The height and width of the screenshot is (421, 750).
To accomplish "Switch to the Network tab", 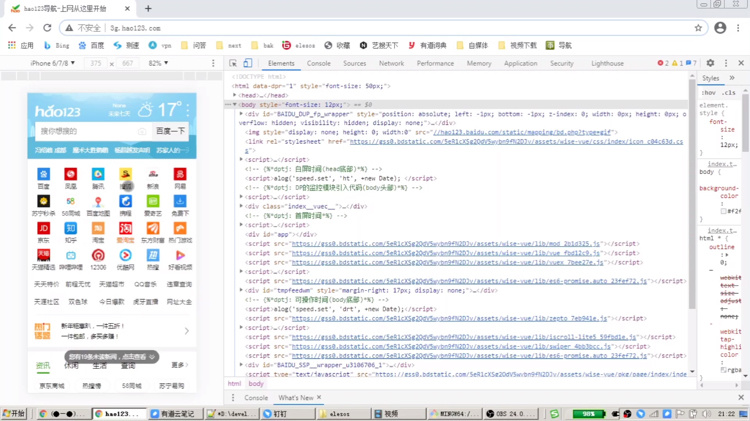I will [x=391, y=63].
